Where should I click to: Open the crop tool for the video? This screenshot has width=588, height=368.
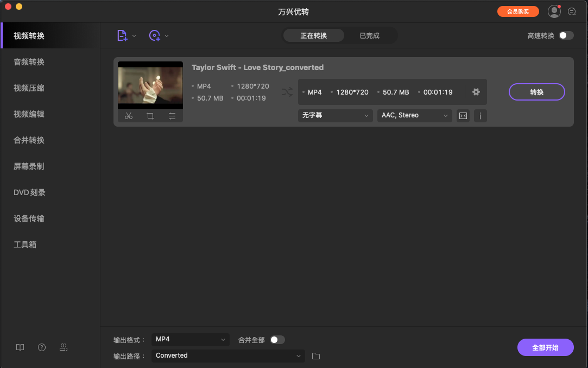tap(150, 116)
